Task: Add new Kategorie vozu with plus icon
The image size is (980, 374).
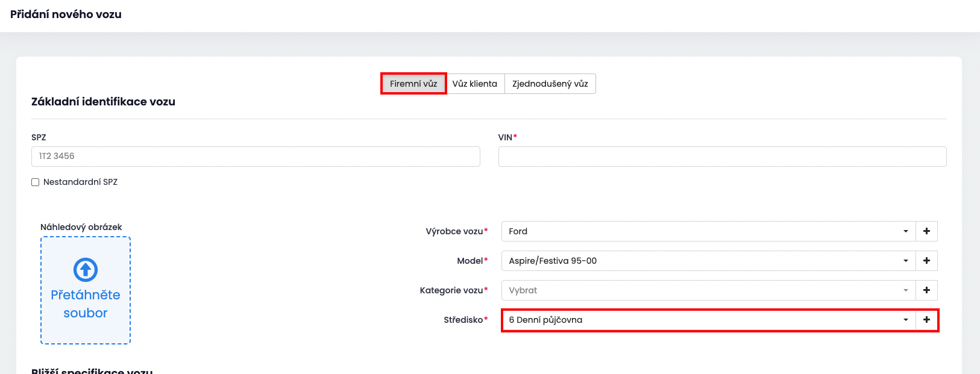Action: [926, 290]
